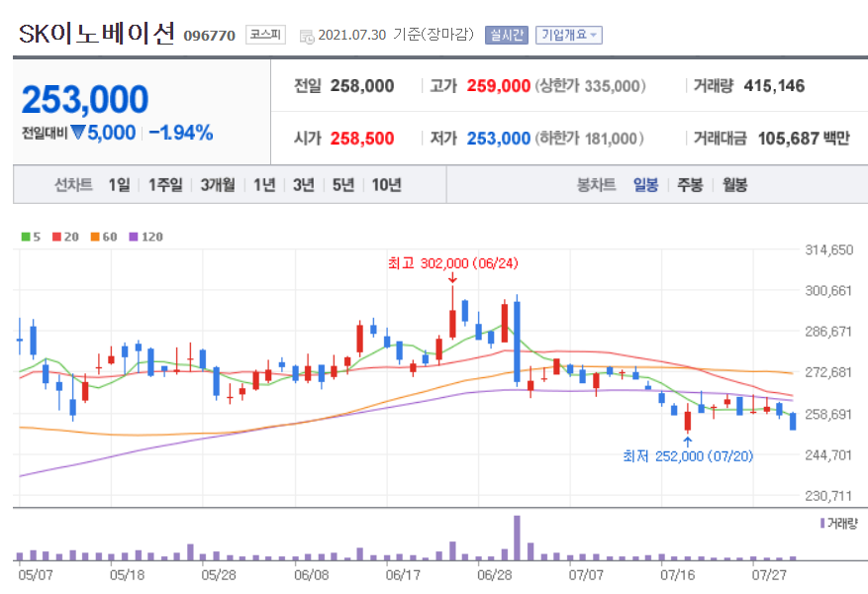
Task: Select the red 20-day moving average legend
Action: 65,237
